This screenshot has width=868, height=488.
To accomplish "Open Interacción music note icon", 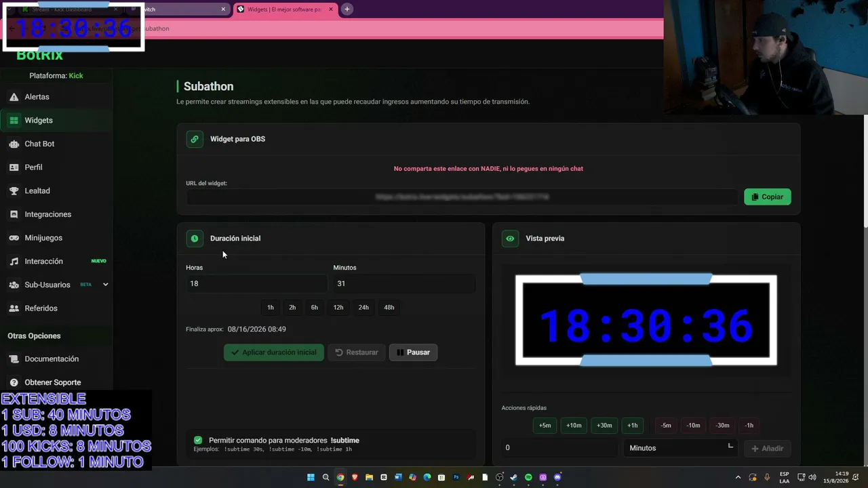I will pyautogui.click(x=14, y=262).
